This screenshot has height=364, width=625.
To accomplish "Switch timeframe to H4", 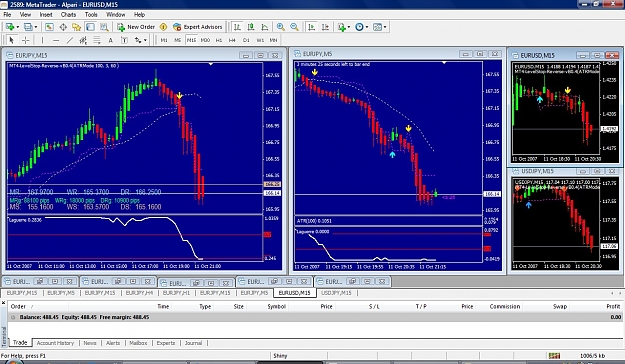I will tap(232, 40).
